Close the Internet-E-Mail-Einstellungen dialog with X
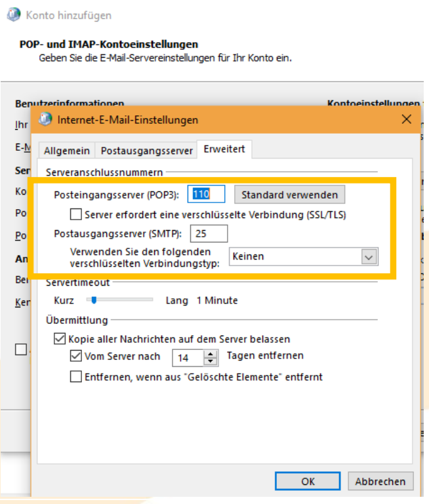The image size is (429, 504). pyautogui.click(x=406, y=119)
